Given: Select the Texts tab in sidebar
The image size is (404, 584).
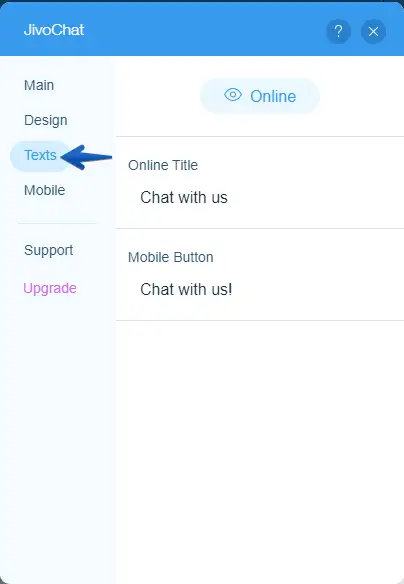Looking at the screenshot, I should [40, 155].
